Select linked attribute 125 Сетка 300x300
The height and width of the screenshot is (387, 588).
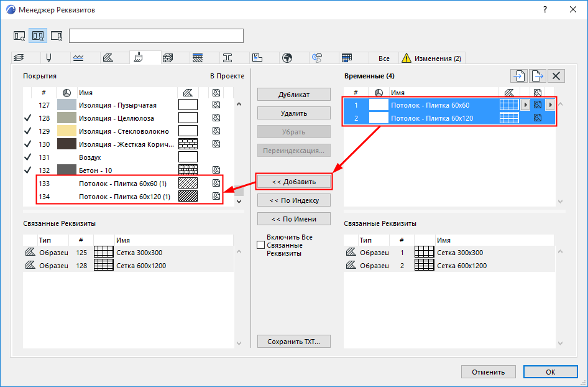(128, 253)
